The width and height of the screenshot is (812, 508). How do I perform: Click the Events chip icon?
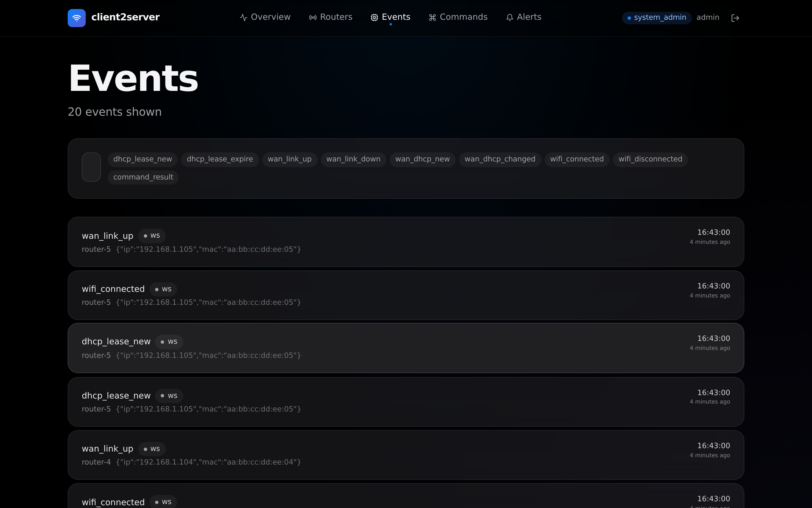pyautogui.click(x=374, y=17)
